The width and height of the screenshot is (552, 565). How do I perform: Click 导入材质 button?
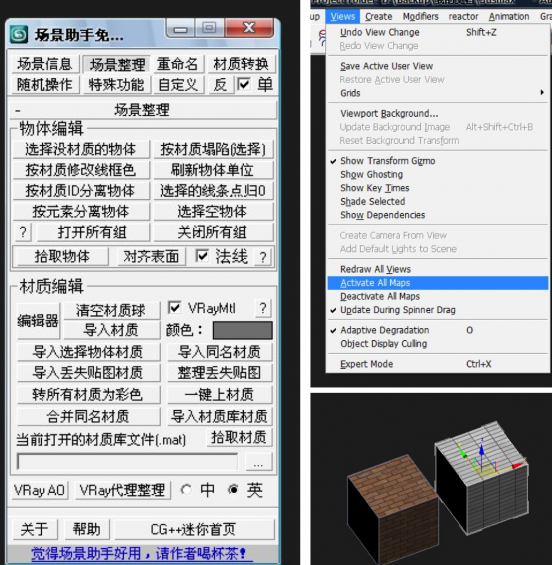click(x=111, y=330)
